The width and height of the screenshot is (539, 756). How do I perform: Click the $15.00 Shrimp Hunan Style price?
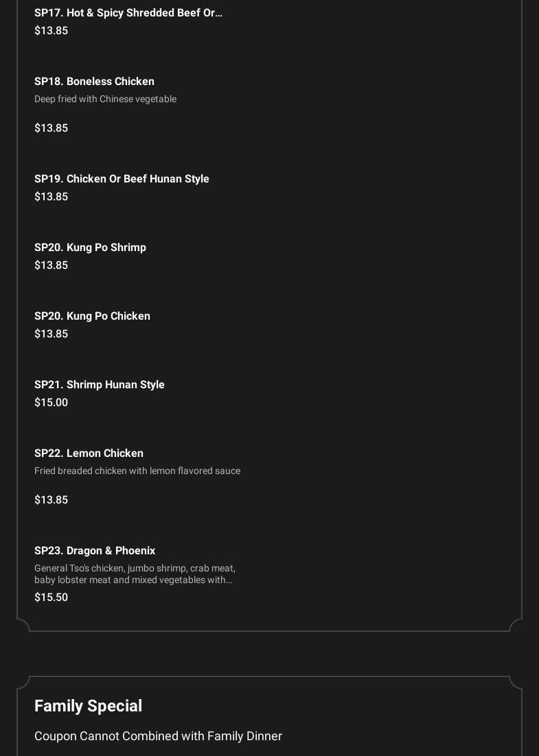tap(51, 403)
